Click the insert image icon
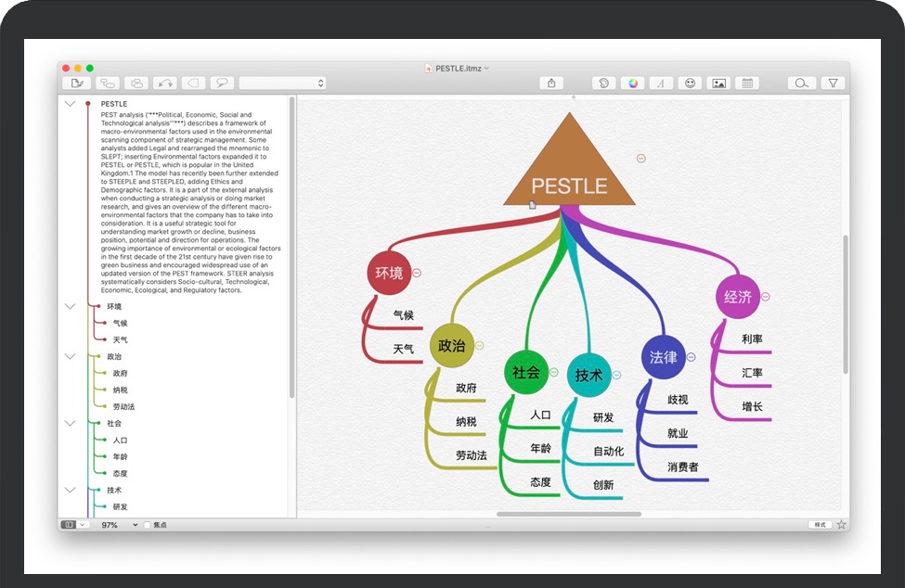This screenshot has width=905, height=588. (x=718, y=83)
